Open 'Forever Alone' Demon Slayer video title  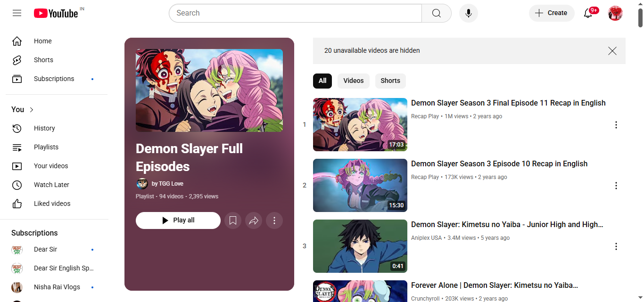point(495,286)
